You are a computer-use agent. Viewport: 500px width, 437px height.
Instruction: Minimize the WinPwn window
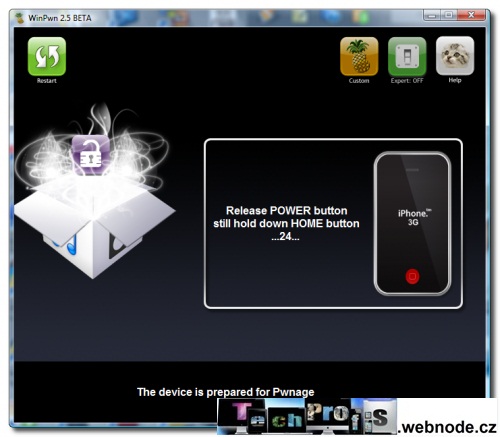tap(432, 15)
